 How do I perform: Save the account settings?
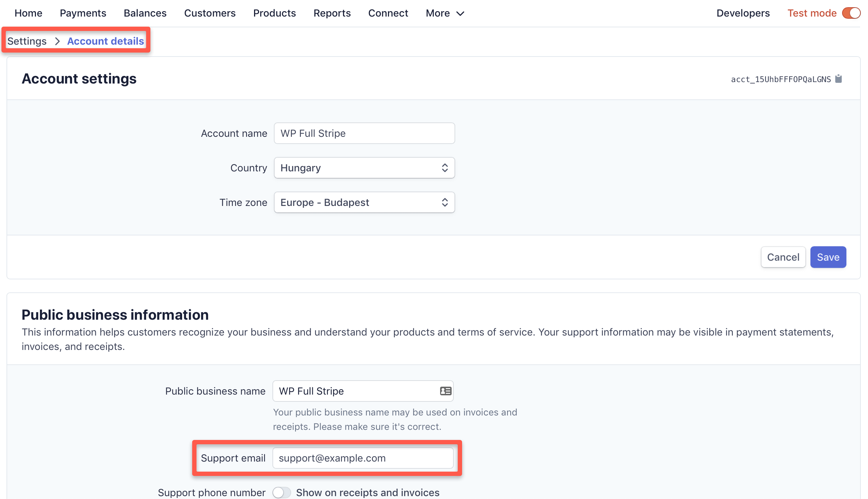tap(828, 257)
